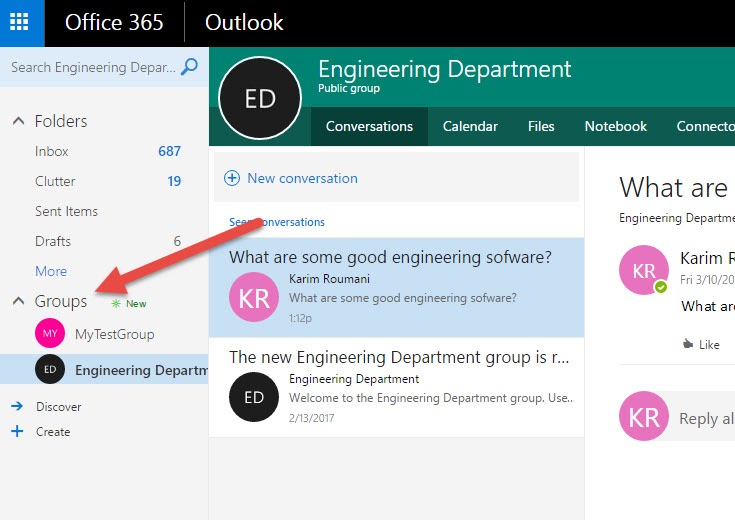This screenshot has width=735, height=520.
Task: Click the Office 365 header link
Action: point(114,22)
